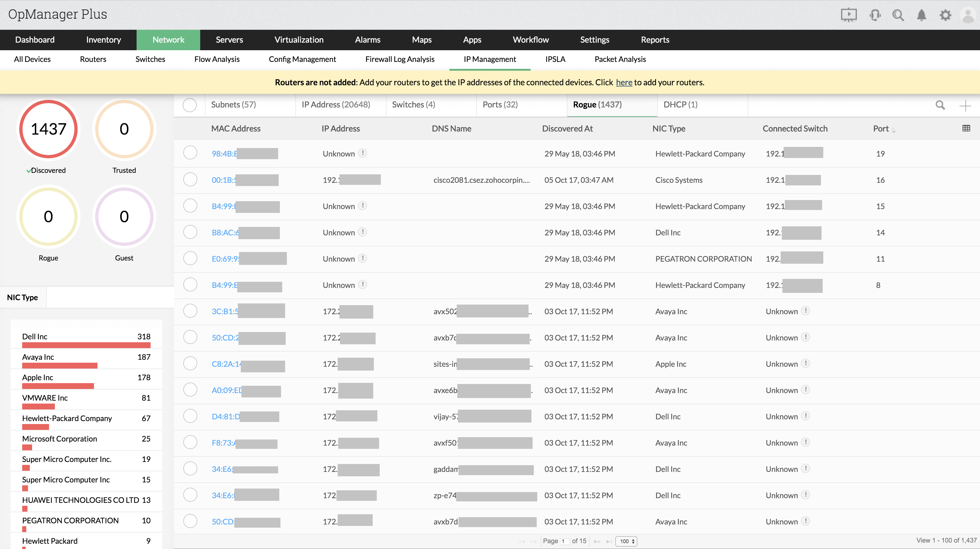The width and height of the screenshot is (980, 549).
Task: Expand the Subnets 57 tab
Action: (x=233, y=105)
